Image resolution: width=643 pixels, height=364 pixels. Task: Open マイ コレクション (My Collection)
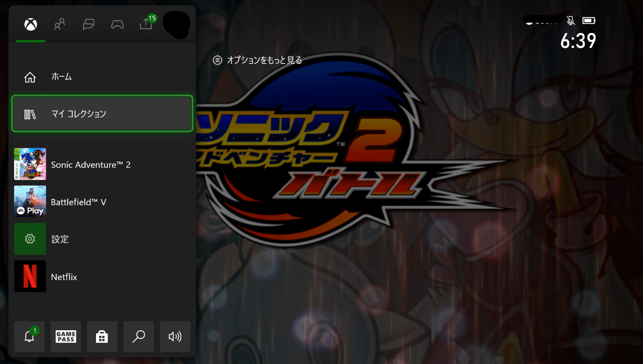tap(102, 114)
